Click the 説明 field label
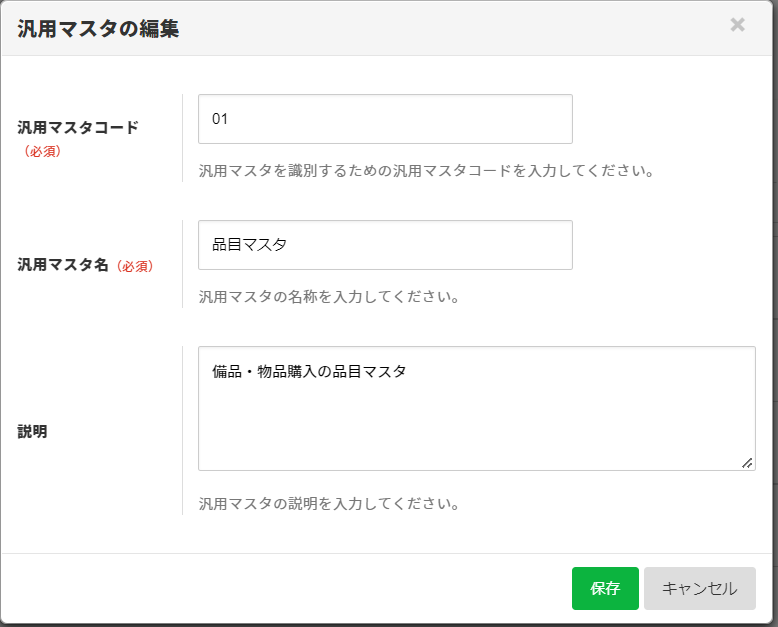The height and width of the screenshot is (627, 778). click(32, 432)
